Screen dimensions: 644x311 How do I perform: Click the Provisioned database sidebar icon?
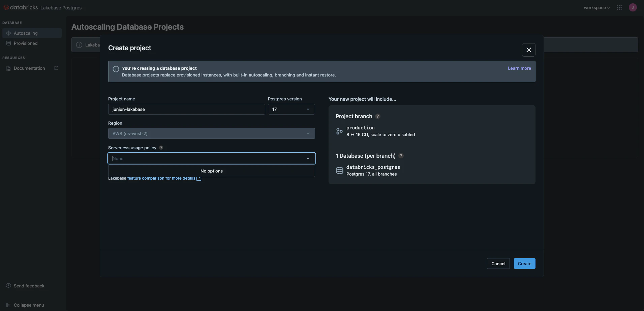8,43
